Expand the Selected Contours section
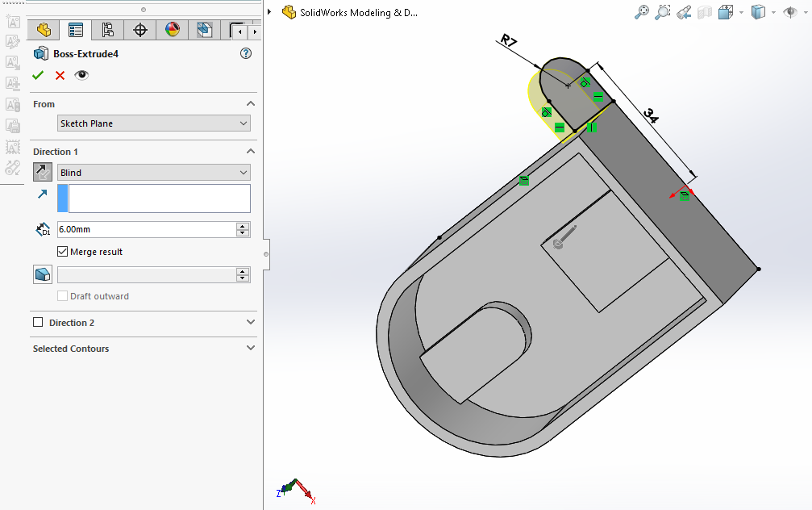Screen dimensions: 812x510 pyautogui.click(x=250, y=349)
